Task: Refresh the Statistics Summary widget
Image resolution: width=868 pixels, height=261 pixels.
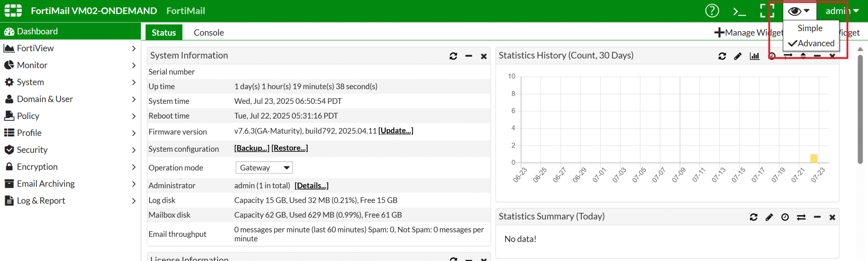Action: pos(753,217)
